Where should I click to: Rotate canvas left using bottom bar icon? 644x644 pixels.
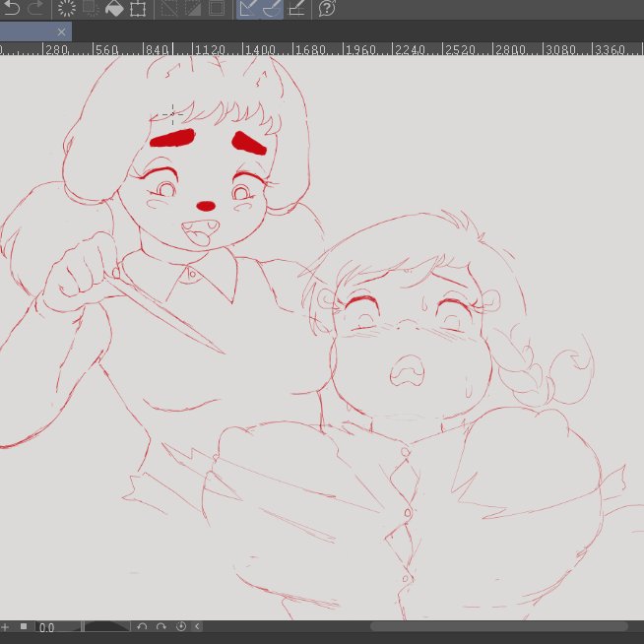tap(142, 626)
